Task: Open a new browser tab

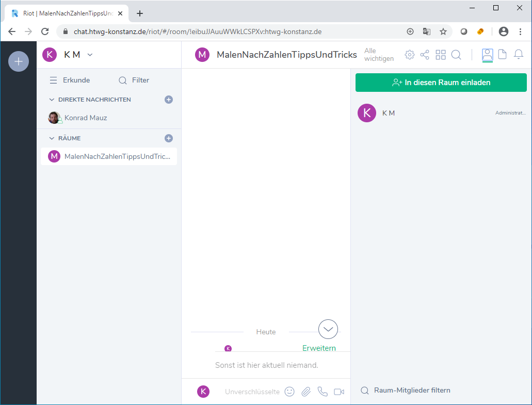Action: click(x=140, y=13)
